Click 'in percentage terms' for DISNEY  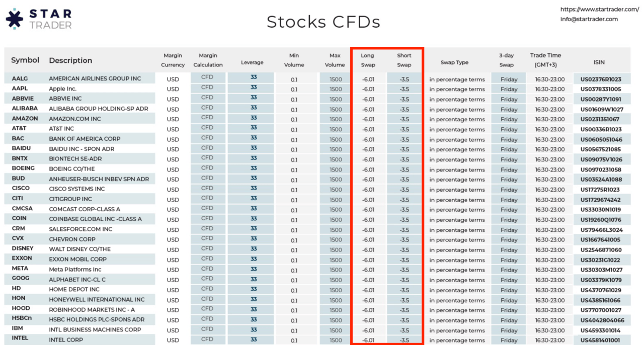click(x=457, y=249)
